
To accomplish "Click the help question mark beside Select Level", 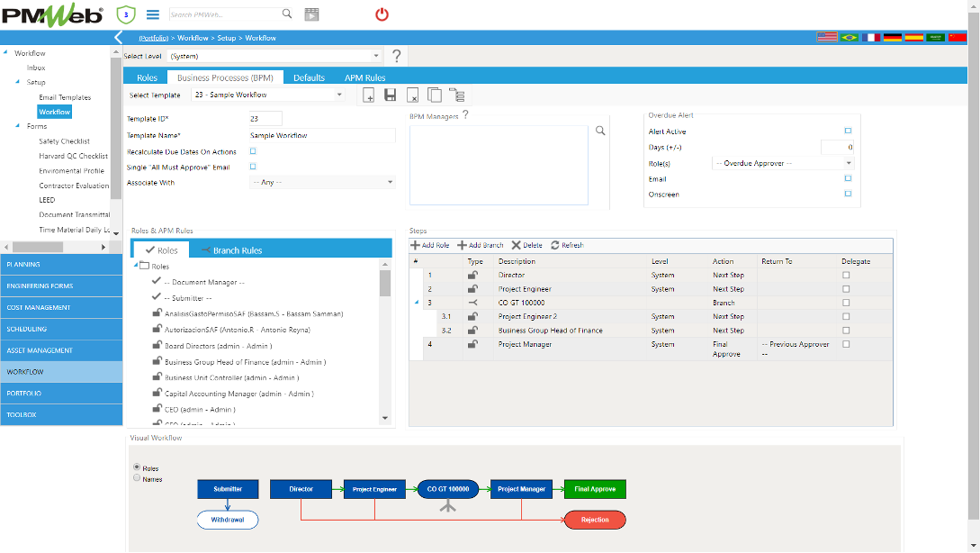I will 396,56.
